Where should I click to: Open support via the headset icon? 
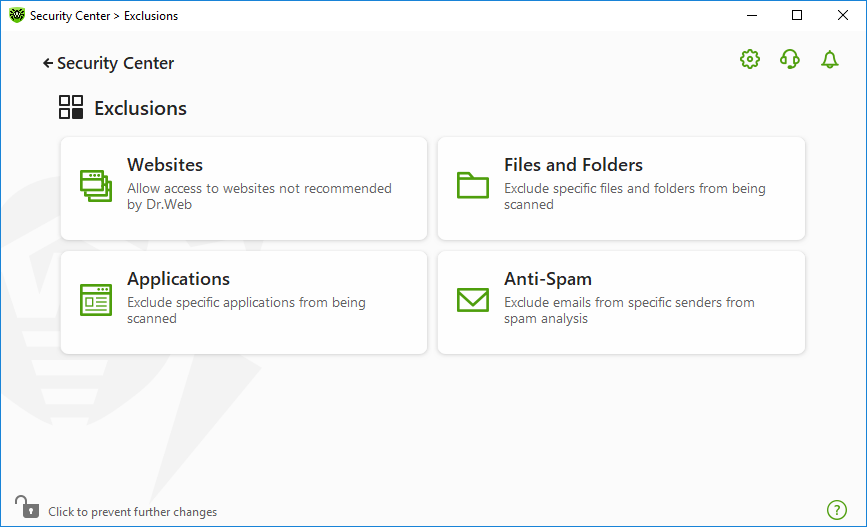pyautogui.click(x=790, y=59)
